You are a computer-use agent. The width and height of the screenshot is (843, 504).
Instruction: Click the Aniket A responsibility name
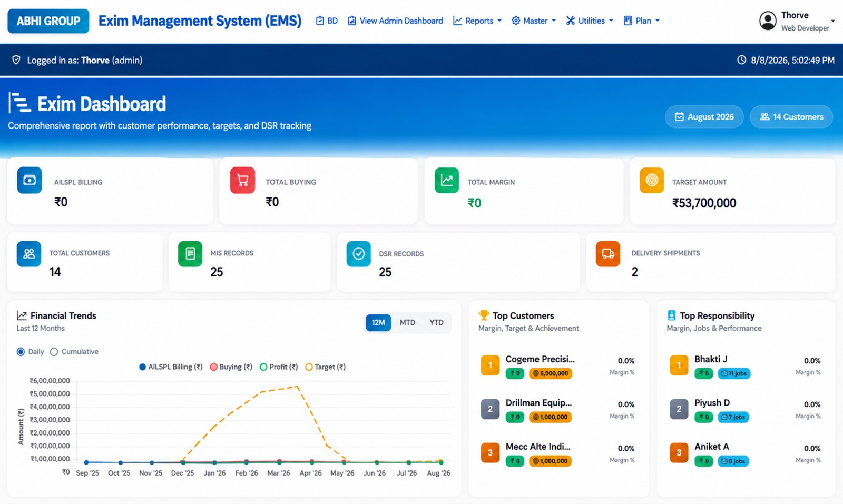(x=712, y=447)
